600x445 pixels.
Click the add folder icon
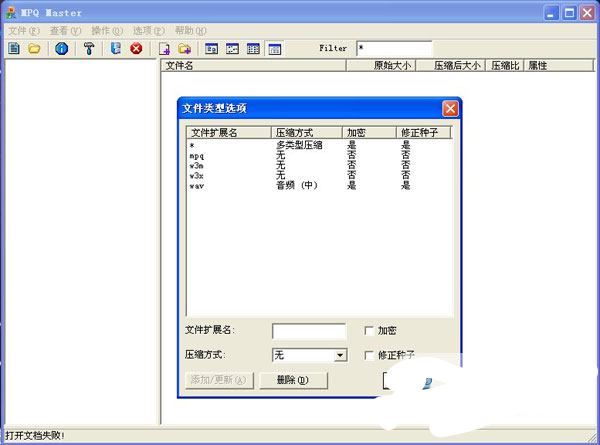coord(184,49)
